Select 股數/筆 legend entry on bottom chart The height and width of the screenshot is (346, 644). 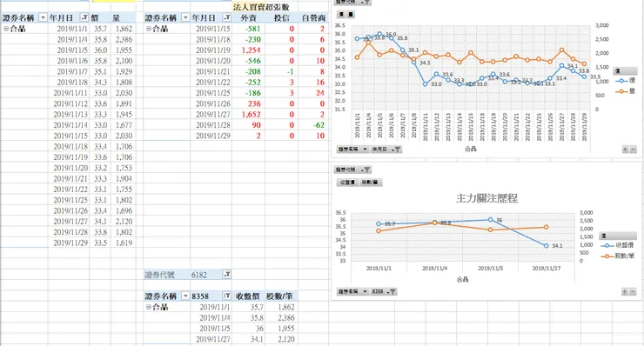click(x=617, y=256)
